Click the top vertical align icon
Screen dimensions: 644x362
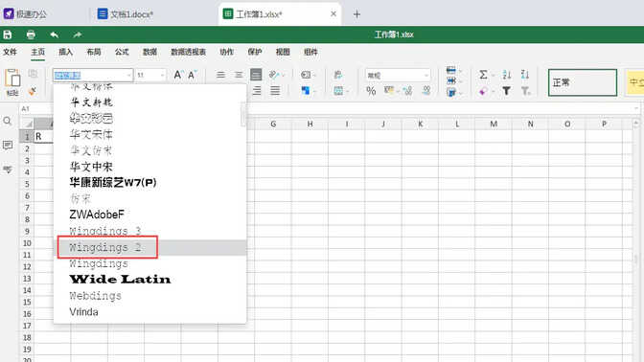(220, 75)
